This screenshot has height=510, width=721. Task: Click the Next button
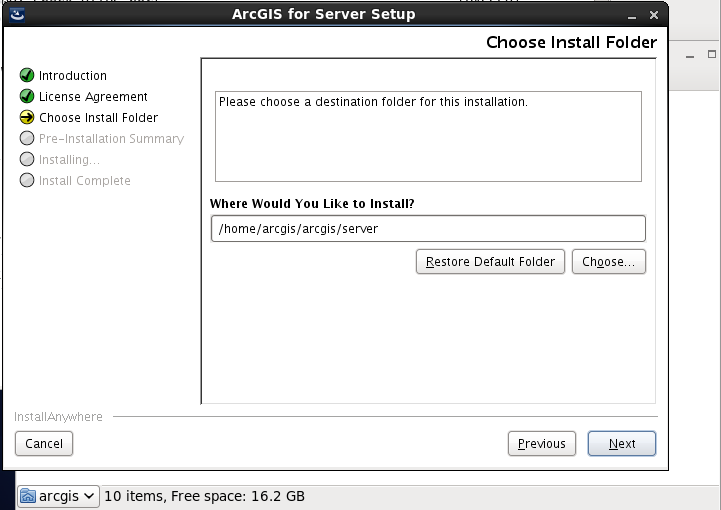622,443
